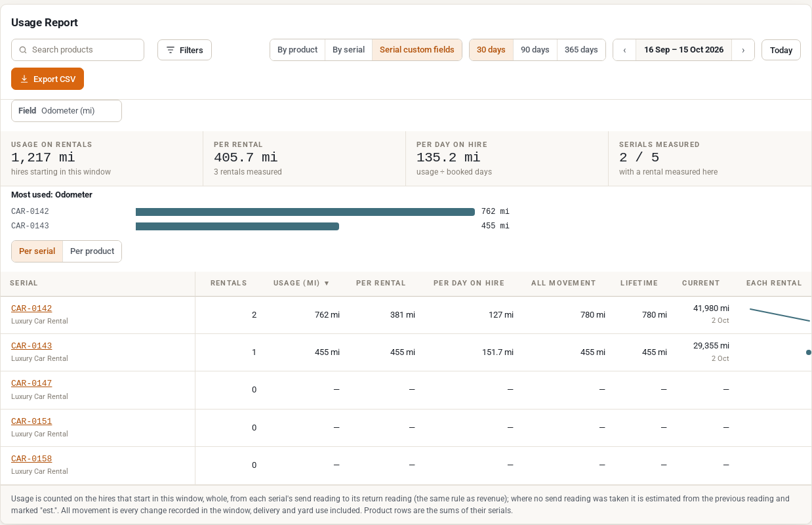812x525 pixels.
Task: Toggle the Per serial breakdown
Action: [37, 251]
